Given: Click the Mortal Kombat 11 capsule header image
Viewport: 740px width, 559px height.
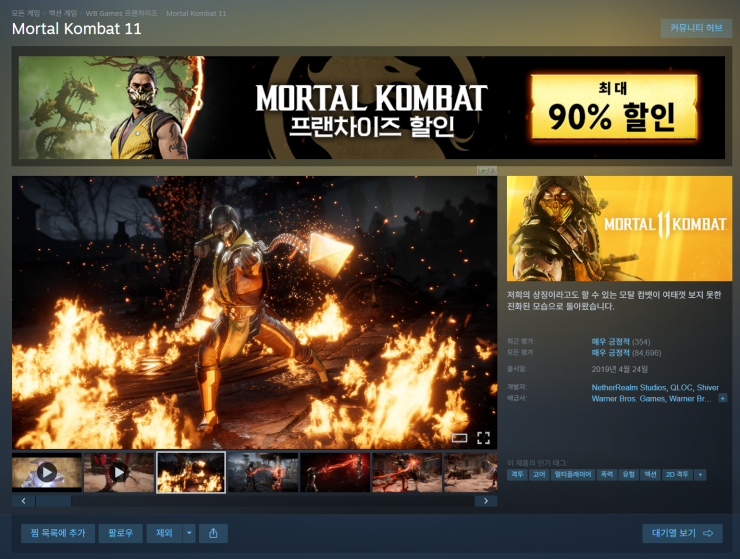Looking at the screenshot, I should pos(619,229).
